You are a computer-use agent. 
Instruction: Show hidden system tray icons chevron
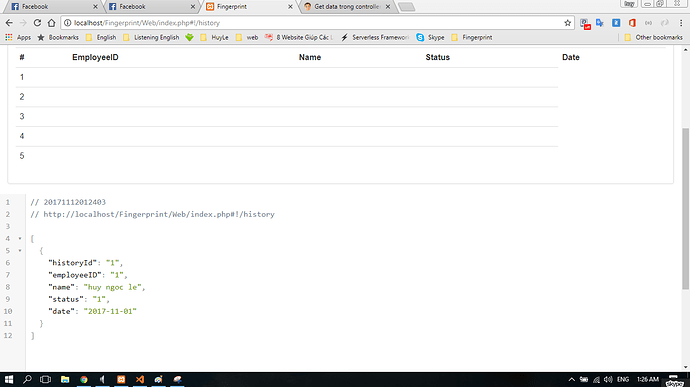[x=571, y=380]
